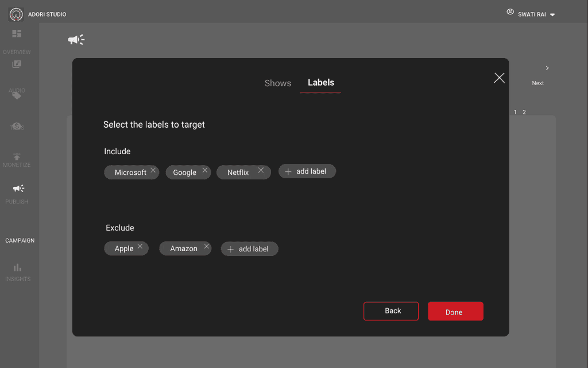588x368 pixels.
Task: Add a label to the Exclude list
Action: click(x=249, y=249)
